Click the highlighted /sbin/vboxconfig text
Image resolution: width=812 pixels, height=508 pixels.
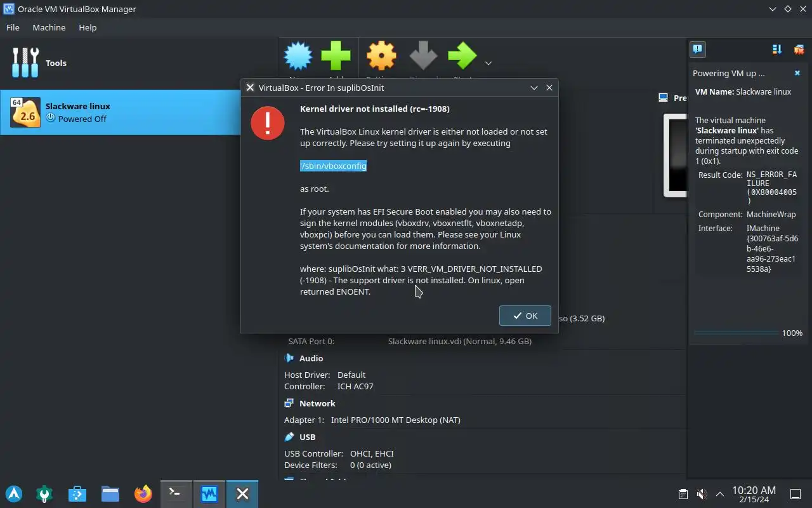(x=334, y=166)
